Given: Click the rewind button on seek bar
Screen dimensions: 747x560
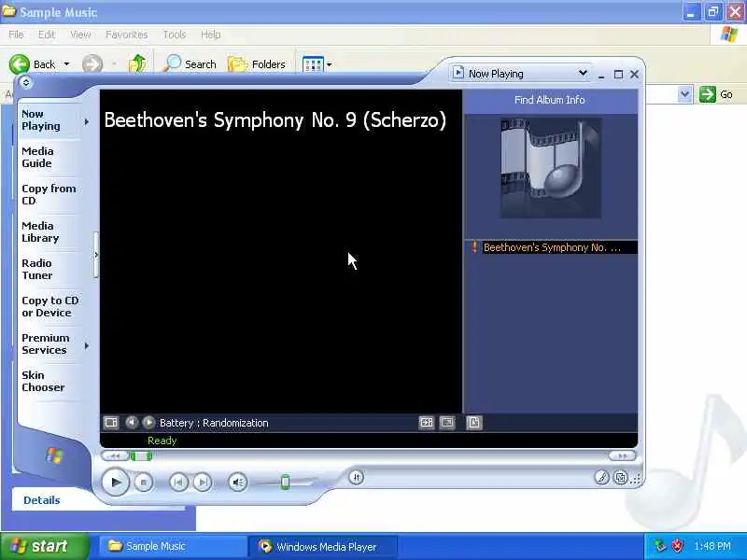Looking at the screenshot, I should click(115, 455).
